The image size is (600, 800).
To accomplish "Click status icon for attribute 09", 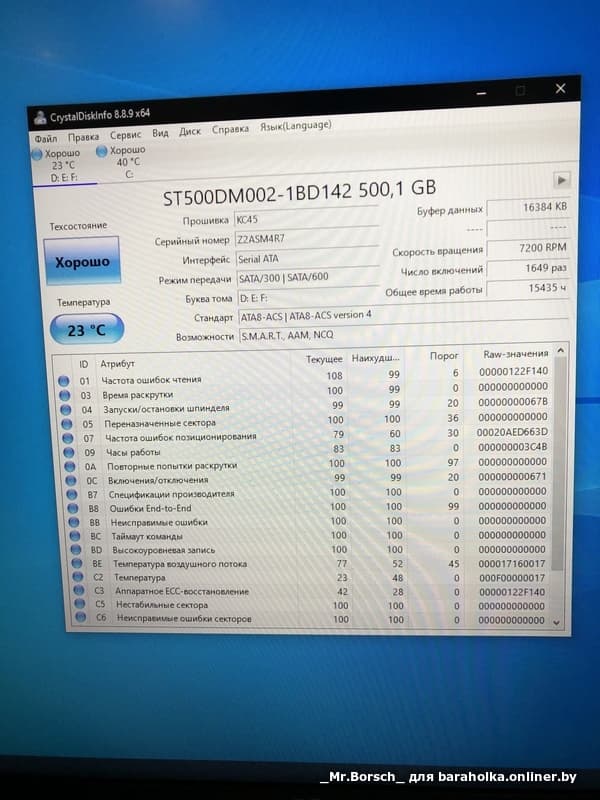I will (69, 453).
